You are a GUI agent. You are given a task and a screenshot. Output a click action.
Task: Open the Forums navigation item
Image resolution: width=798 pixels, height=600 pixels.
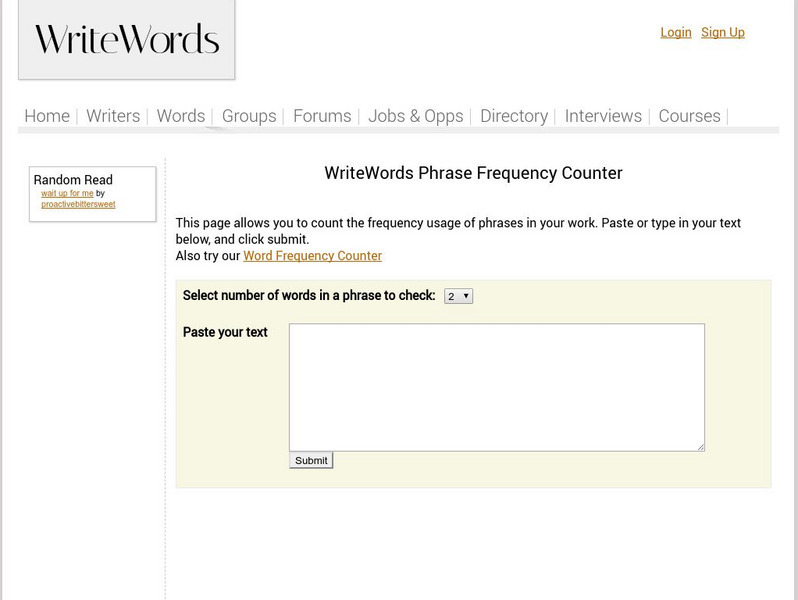[x=322, y=116]
